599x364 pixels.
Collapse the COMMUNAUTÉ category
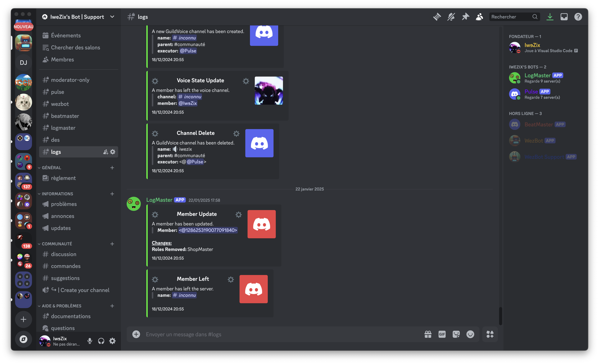(x=57, y=244)
